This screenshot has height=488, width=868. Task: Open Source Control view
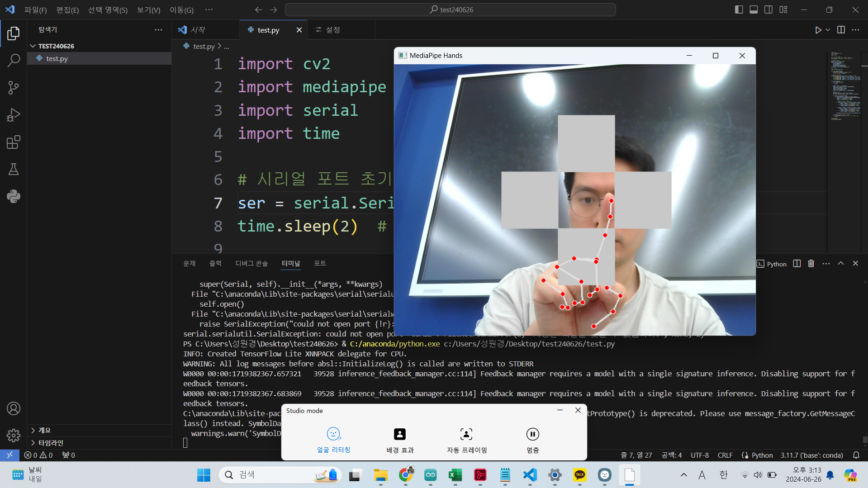click(14, 87)
